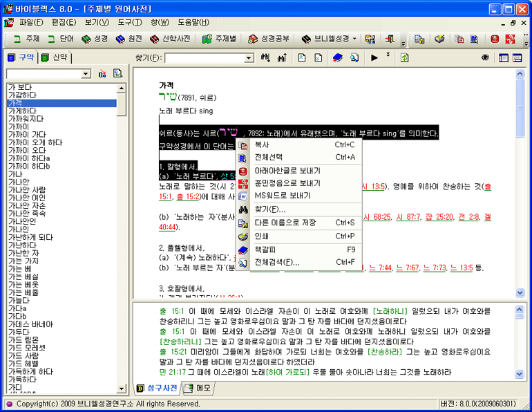Image resolution: width=532 pixels, height=412 pixels.
Task: Open the 파일(F) menu
Action: click(x=31, y=22)
